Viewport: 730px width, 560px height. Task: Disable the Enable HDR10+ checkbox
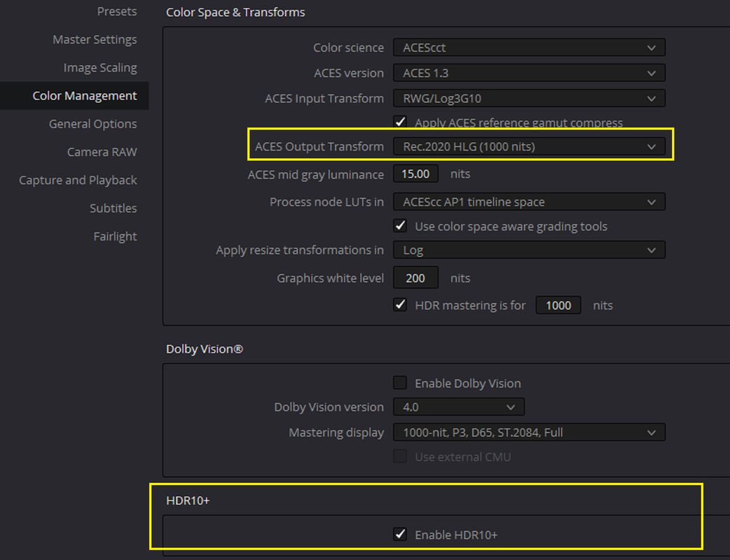400,534
